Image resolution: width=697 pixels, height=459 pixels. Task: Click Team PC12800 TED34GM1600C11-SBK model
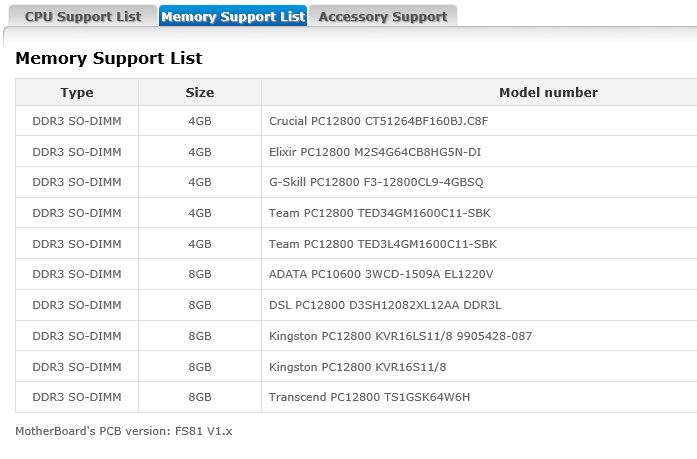pos(379,213)
